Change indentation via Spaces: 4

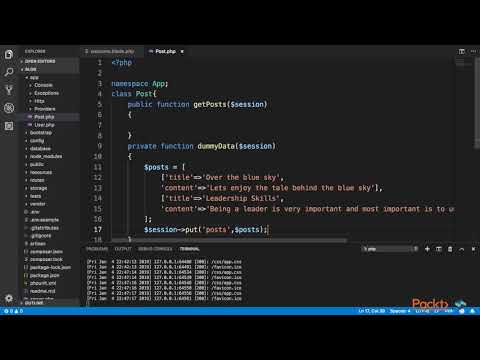pos(400,311)
